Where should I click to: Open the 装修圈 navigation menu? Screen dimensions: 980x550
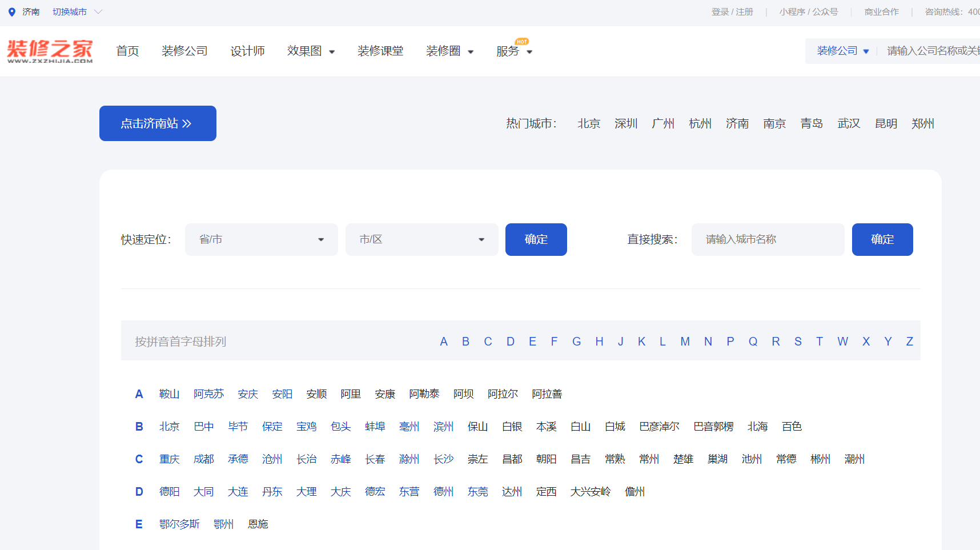click(449, 51)
